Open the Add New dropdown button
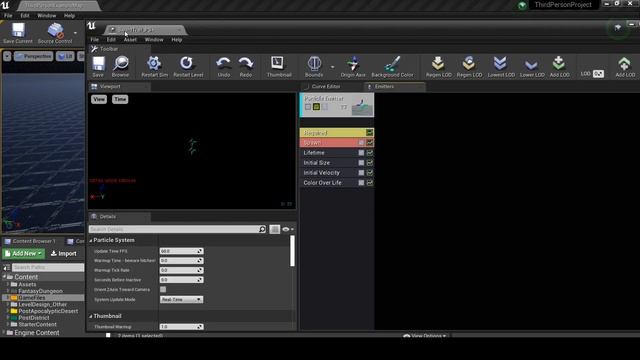640x360 pixels. pyautogui.click(x=24, y=253)
